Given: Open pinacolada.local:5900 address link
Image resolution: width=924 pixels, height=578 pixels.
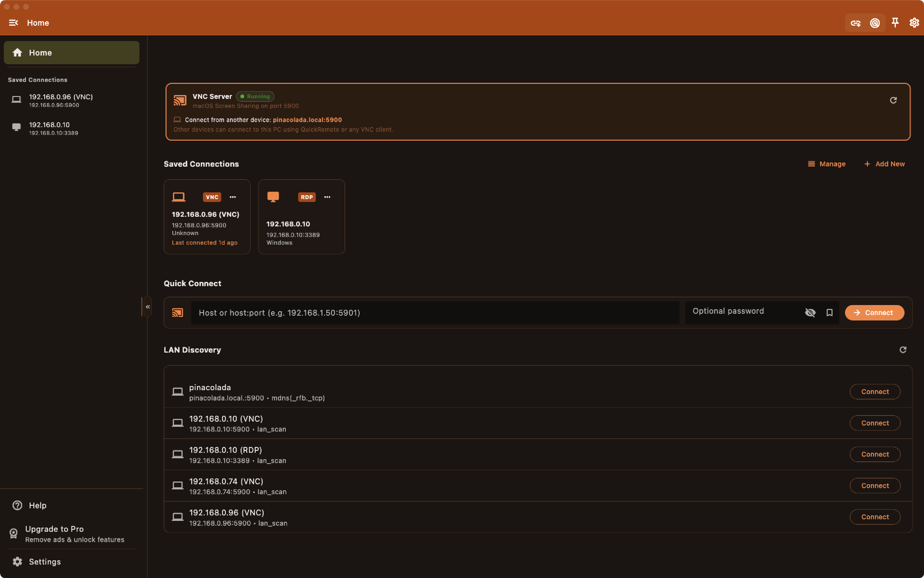Looking at the screenshot, I should click(x=307, y=120).
